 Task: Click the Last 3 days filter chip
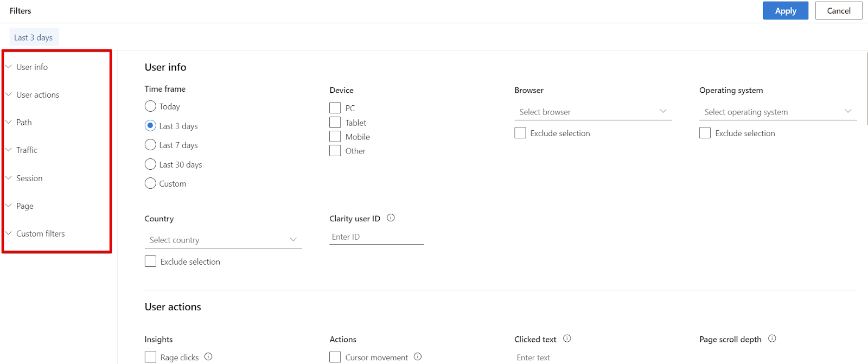[34, 37]
